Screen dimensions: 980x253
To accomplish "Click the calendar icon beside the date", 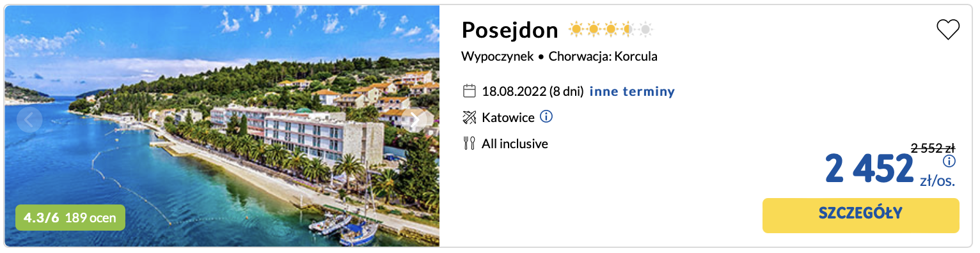I will click(469, 91).
